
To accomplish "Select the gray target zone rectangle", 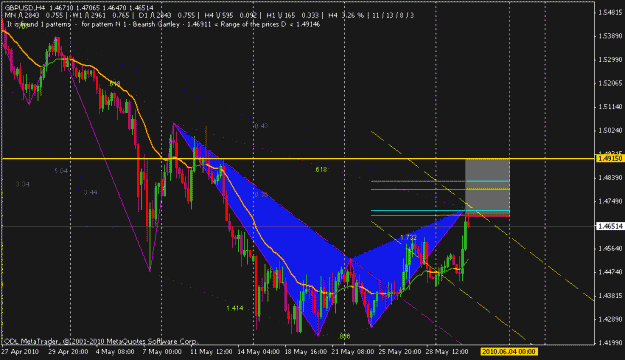I will (x=487, y=188).
